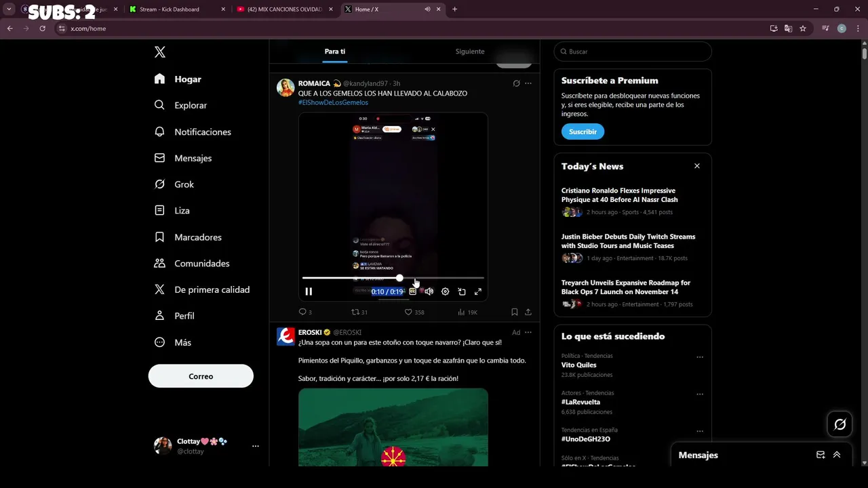The height and width of the screenshot is (488, 868).
Task: Open ROMAICA profile avatar
Action: click(x=285, y=87)
